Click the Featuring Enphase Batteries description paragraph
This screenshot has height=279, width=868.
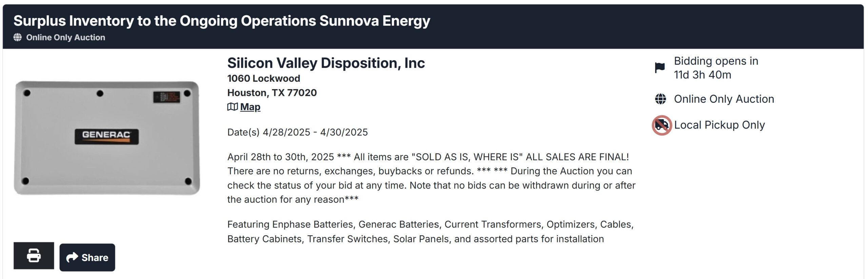click(430, 232)
